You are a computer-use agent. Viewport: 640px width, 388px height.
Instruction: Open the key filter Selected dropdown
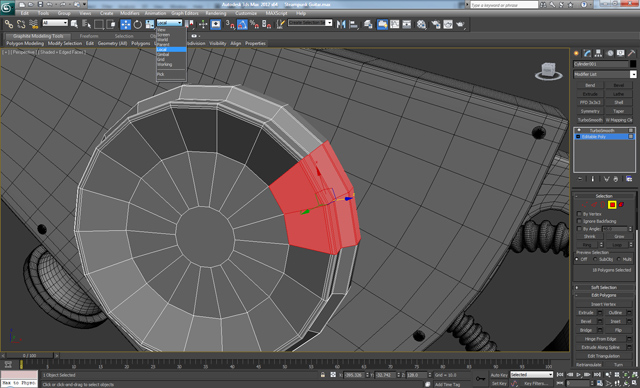531,375
